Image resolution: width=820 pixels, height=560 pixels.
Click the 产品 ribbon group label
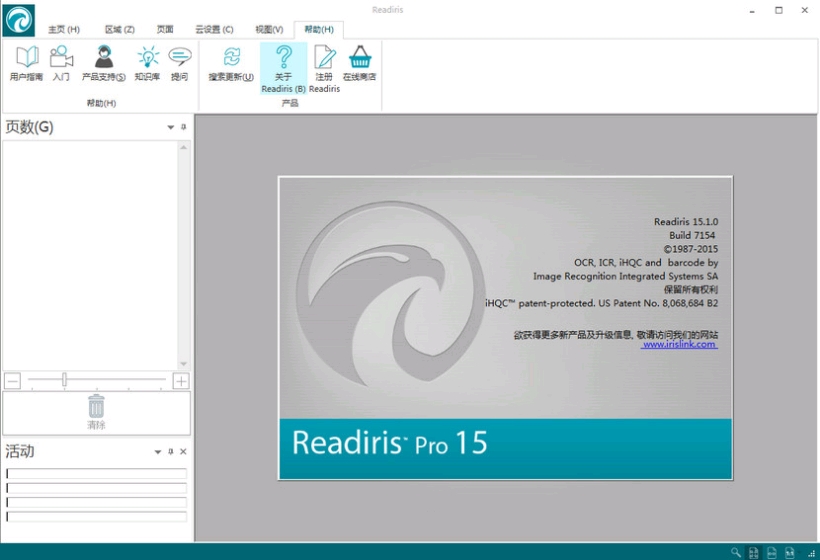(x=290, y=103)
